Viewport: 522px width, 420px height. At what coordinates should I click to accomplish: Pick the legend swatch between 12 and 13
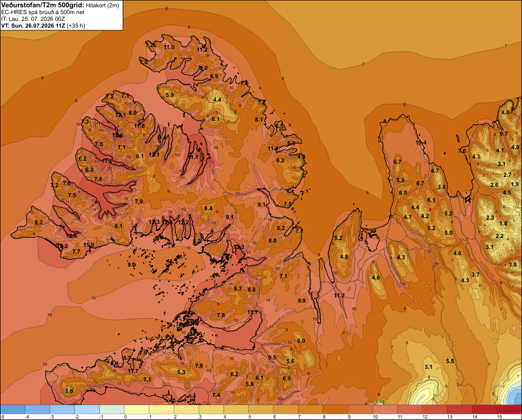(x=435, y=410)
